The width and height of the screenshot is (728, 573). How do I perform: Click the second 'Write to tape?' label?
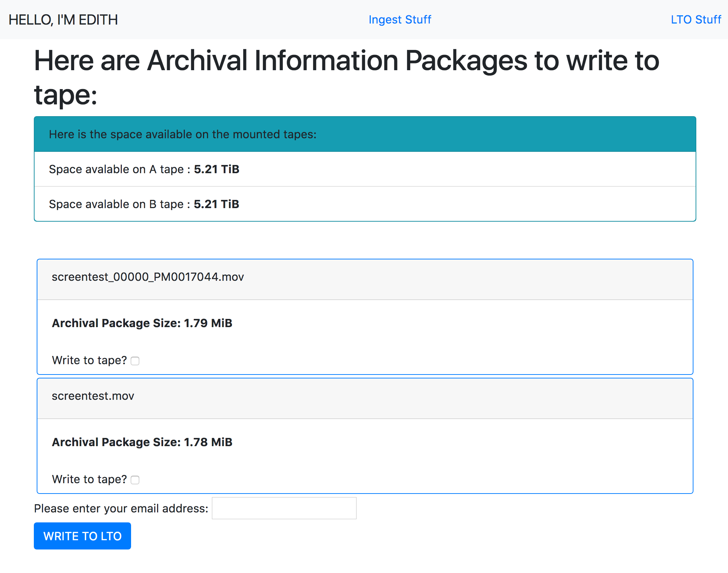[x=89, y=479]
